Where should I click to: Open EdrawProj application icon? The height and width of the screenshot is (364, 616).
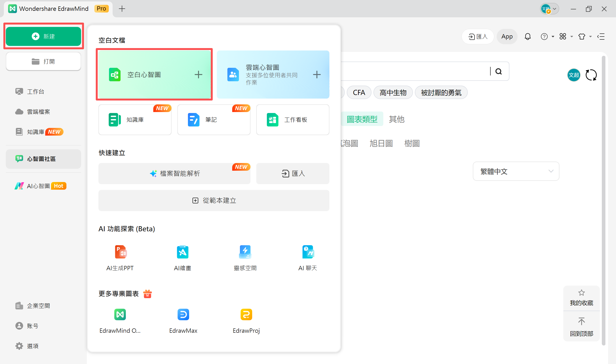[246, 314]
